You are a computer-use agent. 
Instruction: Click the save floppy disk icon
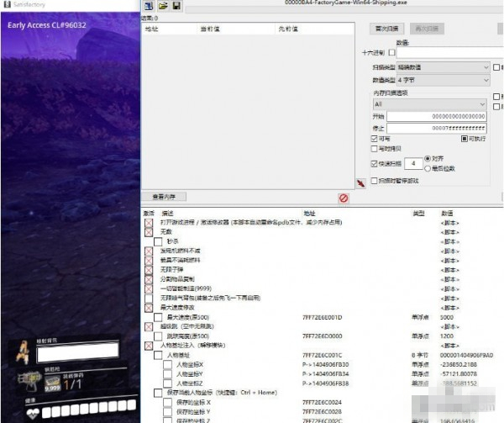click(x=176, y=7)
